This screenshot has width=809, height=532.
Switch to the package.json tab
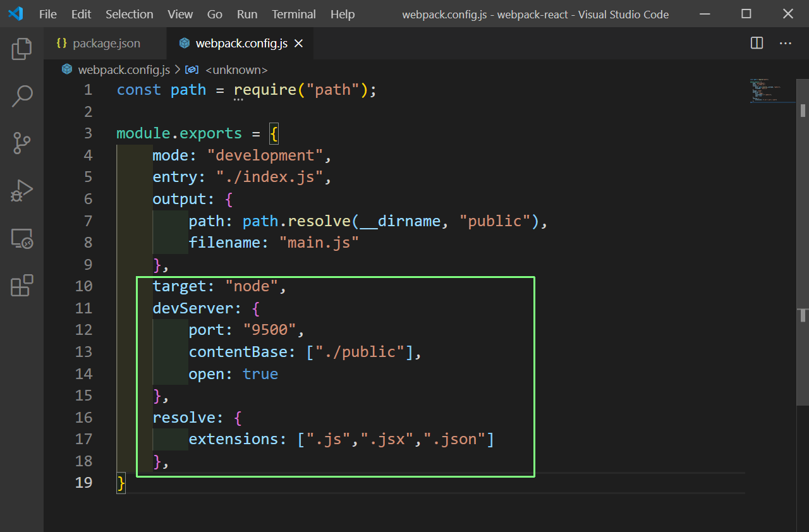click(105, 44)
